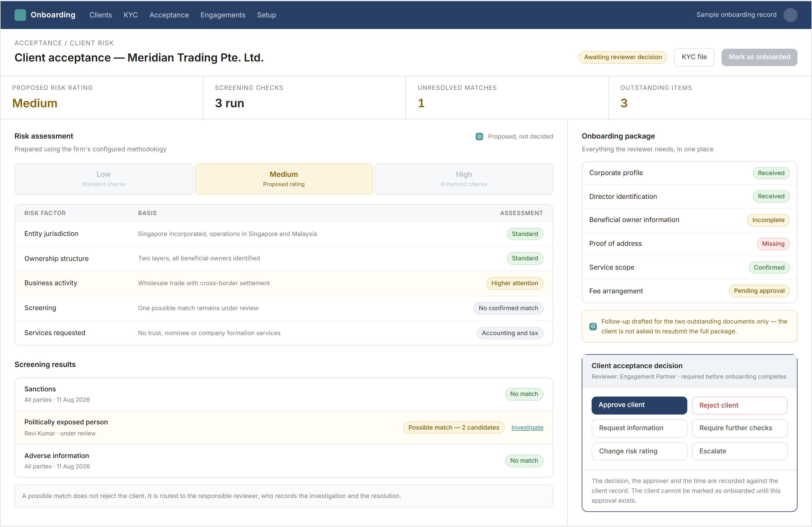Click the Confirmed status badge
Viewport: 812px width, 527px height.
point(769,268)
